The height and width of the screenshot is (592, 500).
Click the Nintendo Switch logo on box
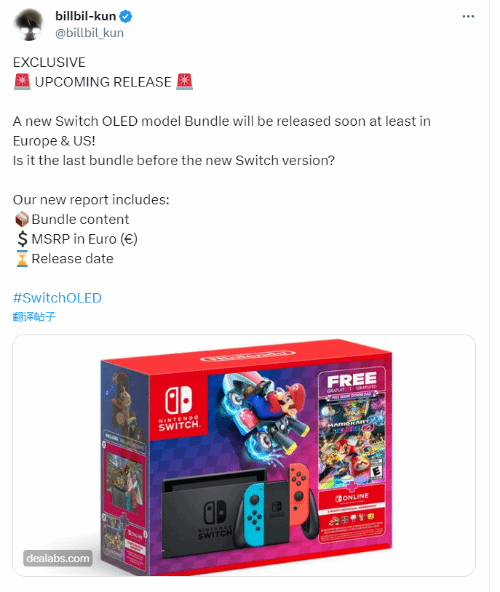[x=179, y=408]
